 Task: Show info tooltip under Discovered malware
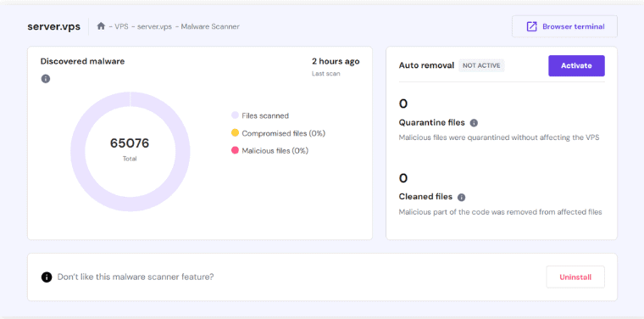click(x=46, y=79)
